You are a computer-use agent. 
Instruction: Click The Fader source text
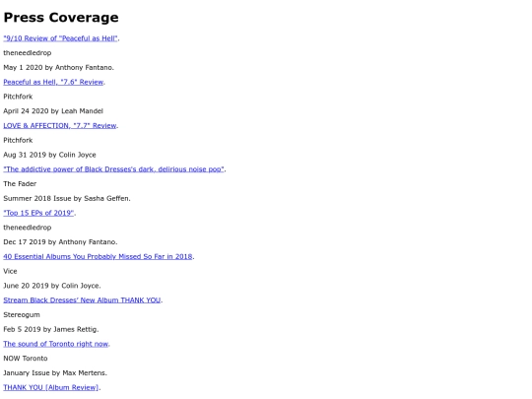coord(20,184)
